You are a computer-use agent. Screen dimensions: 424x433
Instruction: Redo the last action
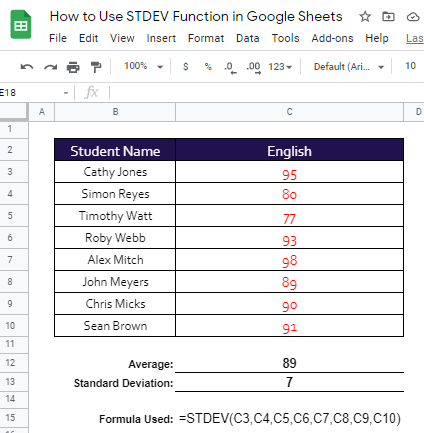pyautogui.click(x=50, y=67)
